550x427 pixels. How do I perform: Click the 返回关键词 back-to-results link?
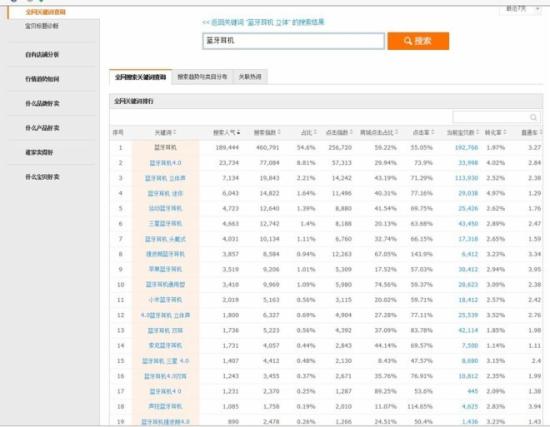pyautogui.click(x=263, y=22)
